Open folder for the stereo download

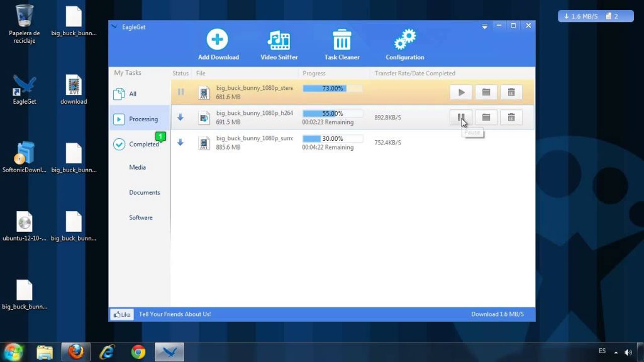click(x=486, y=92)
